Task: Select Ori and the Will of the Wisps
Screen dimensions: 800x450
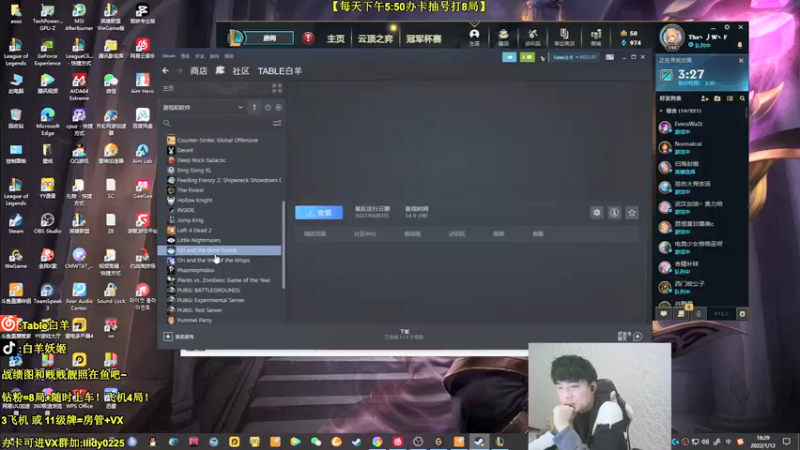Action: [x=213, y=260]
